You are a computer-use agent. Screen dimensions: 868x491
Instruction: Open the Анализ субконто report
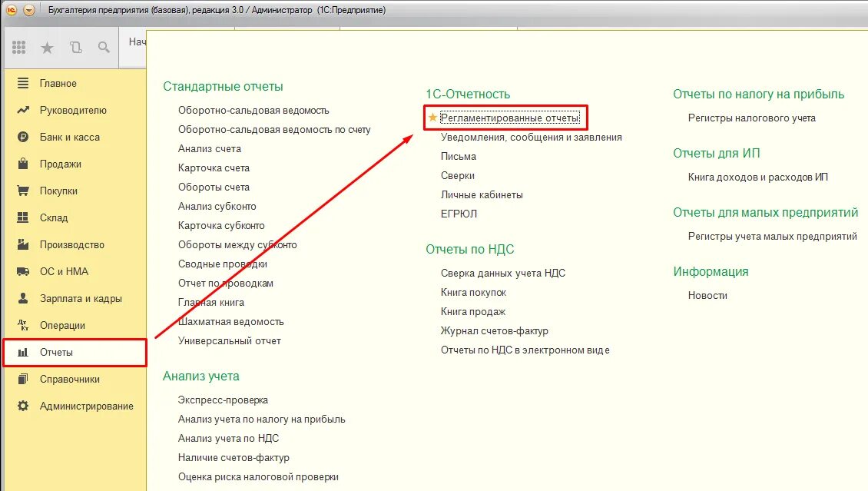click(x=217, y=207)
